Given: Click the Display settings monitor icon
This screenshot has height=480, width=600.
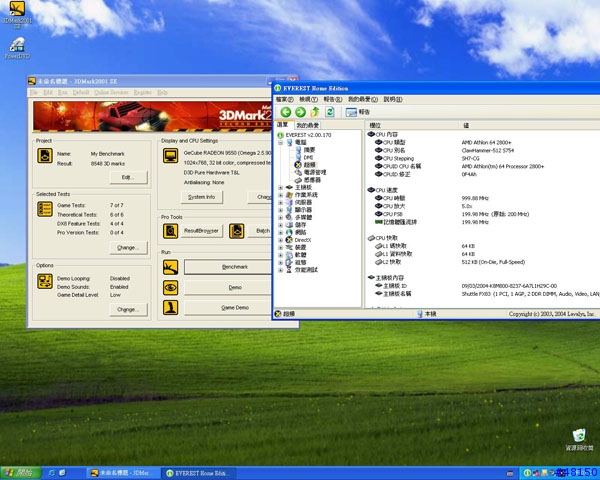Looking at the screenshot, I should pyautogui.click(x=170, y=155).
